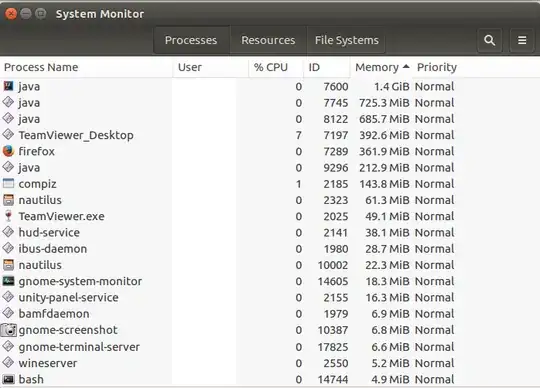This screenshot has width=540, height=388.
Task: Click CPU value 7 of TeamViewer_Desktop
Action: (x=298, y=135)
